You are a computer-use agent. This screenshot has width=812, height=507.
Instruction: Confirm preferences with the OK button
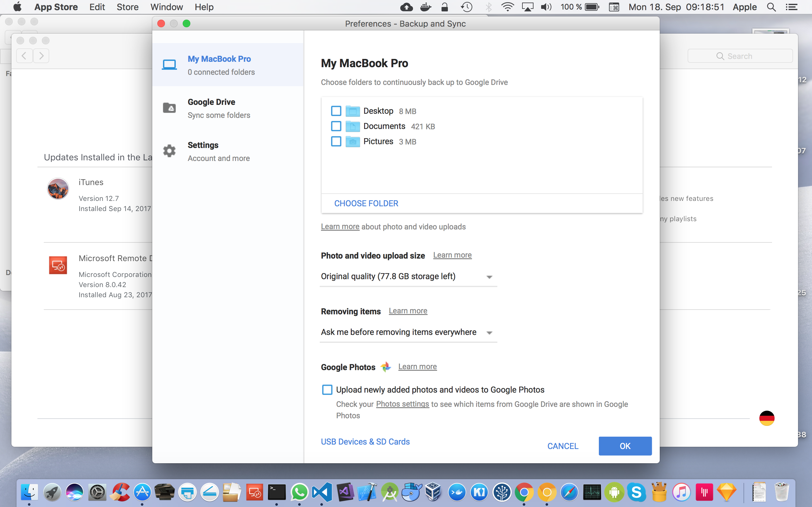click(625, 446)
